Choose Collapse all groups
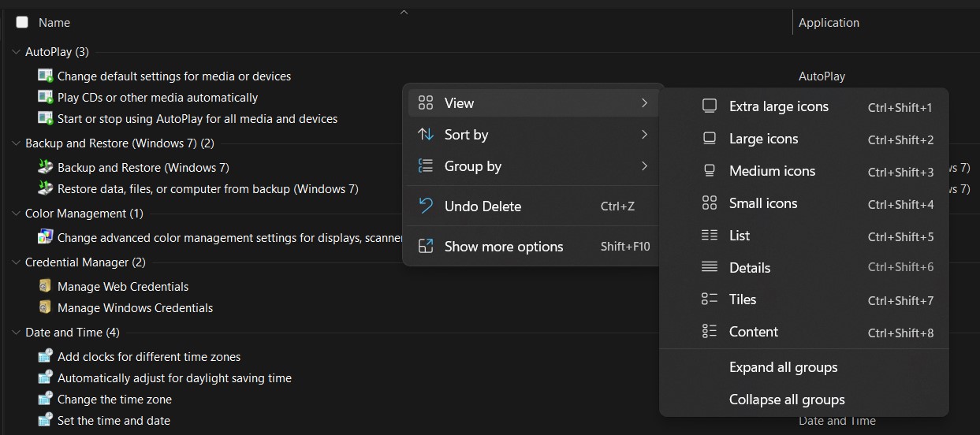This screenshot has width=980, height=435. pos(786,400)
